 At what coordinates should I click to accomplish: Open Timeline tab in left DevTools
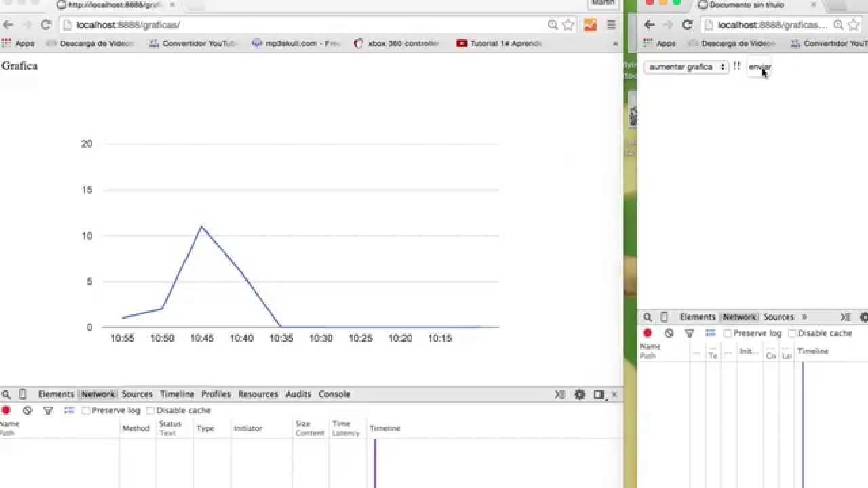pos(177,394)
